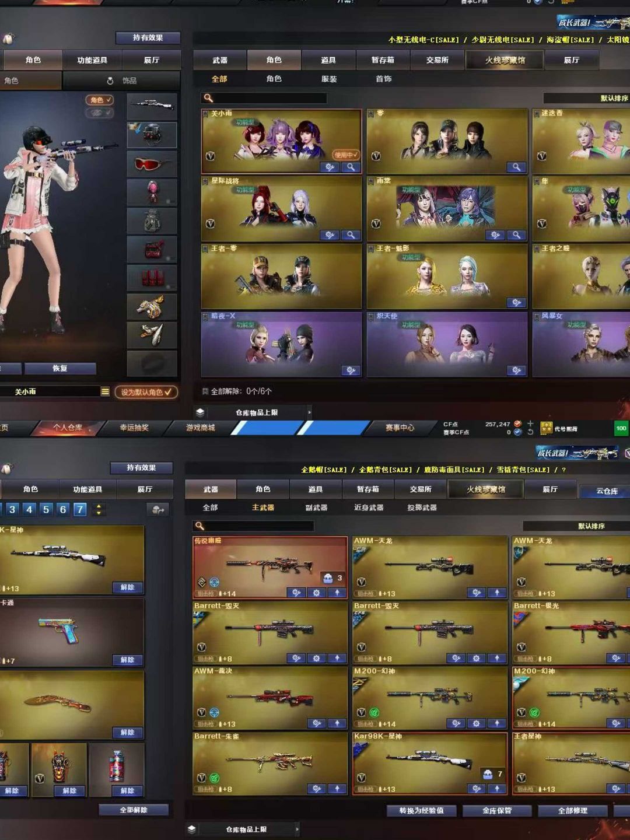Select the equipped sniper rifle slot beside the character

click(152, 106)
